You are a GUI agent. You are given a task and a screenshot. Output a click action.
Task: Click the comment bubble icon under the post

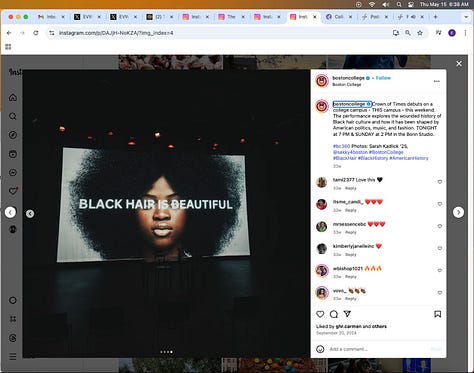point(334,314)
